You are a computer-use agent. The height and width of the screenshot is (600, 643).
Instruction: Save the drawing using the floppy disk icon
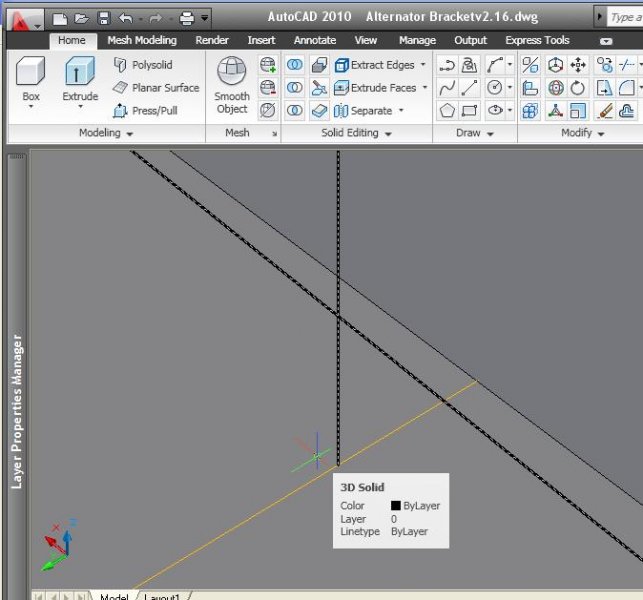pyautogui.click(x=104, y=18)
